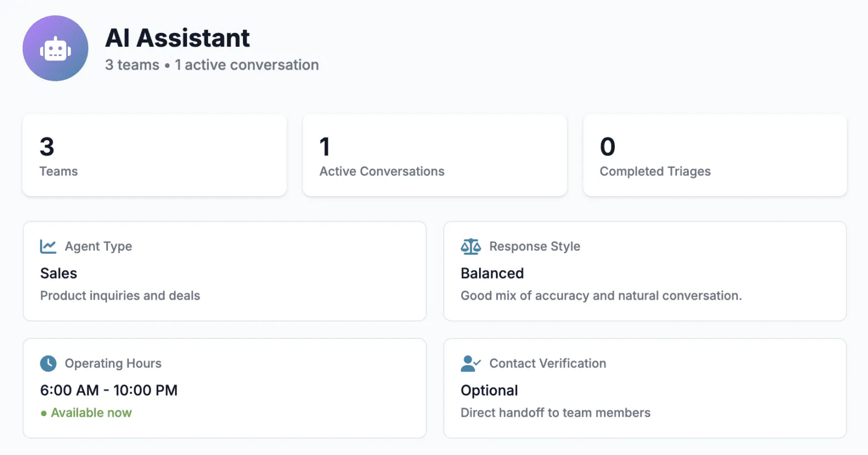Screen dimensions: 868x455
Task: Click the Contact Verification person-check icon
Action: pos(471,363)
